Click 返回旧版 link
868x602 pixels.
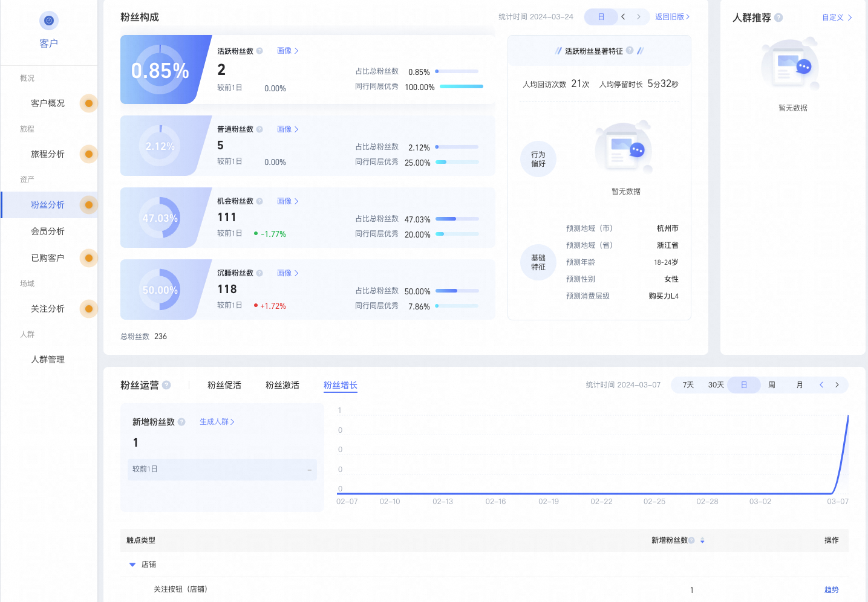point(673,17)
